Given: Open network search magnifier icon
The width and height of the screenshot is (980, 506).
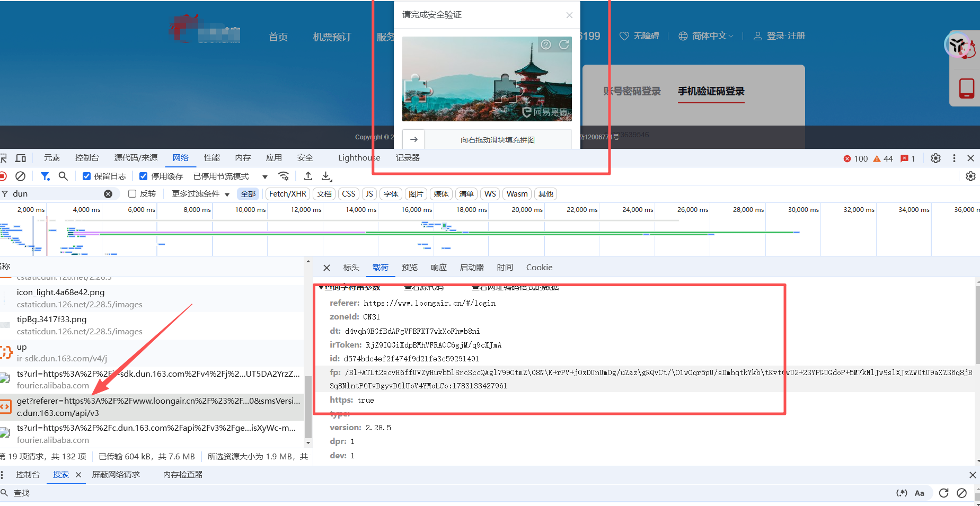Looking at the screenshot, I should click(x=63, y=176).
